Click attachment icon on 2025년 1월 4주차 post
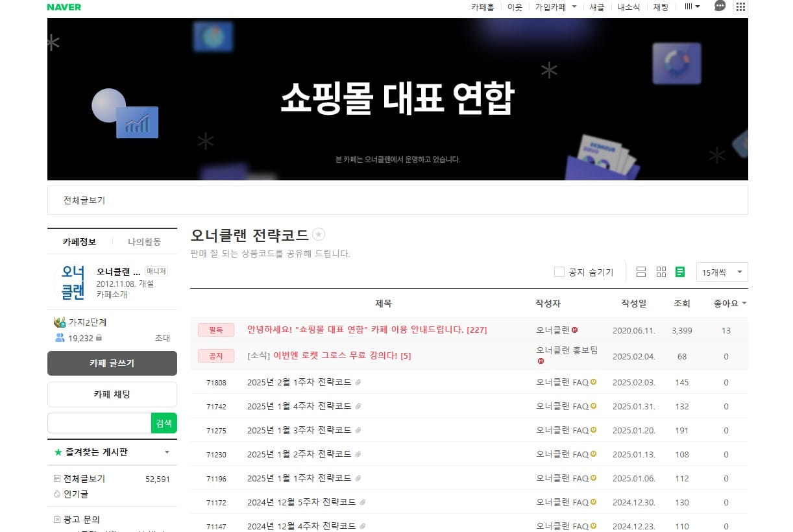 (358, 407)
